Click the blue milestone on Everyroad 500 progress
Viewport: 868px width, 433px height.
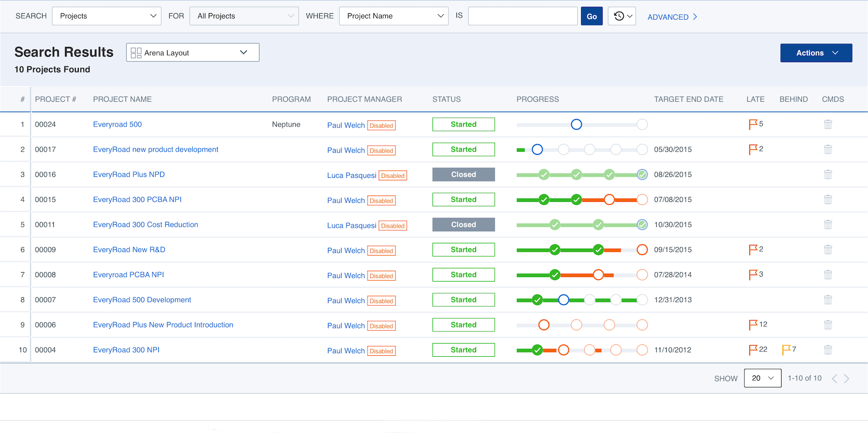click(576, 124)
